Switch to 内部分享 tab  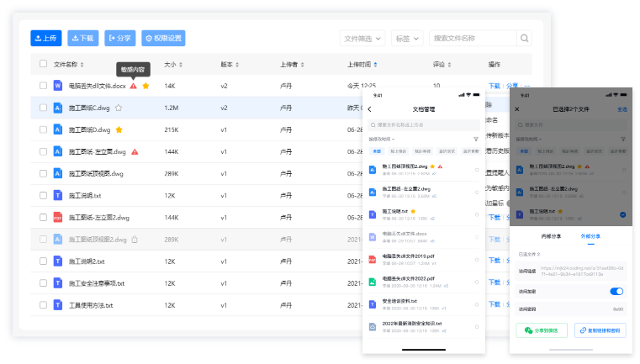[x=551, y=236]
